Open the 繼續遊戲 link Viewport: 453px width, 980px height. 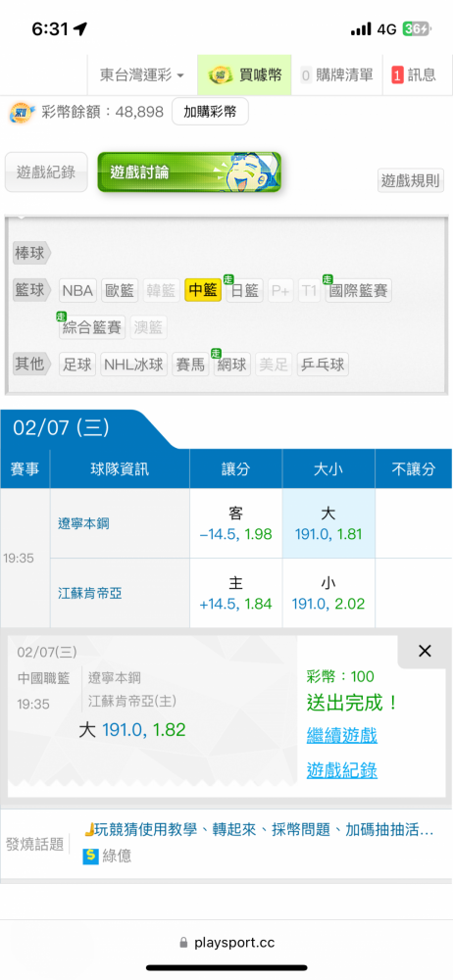pos(341,735)
